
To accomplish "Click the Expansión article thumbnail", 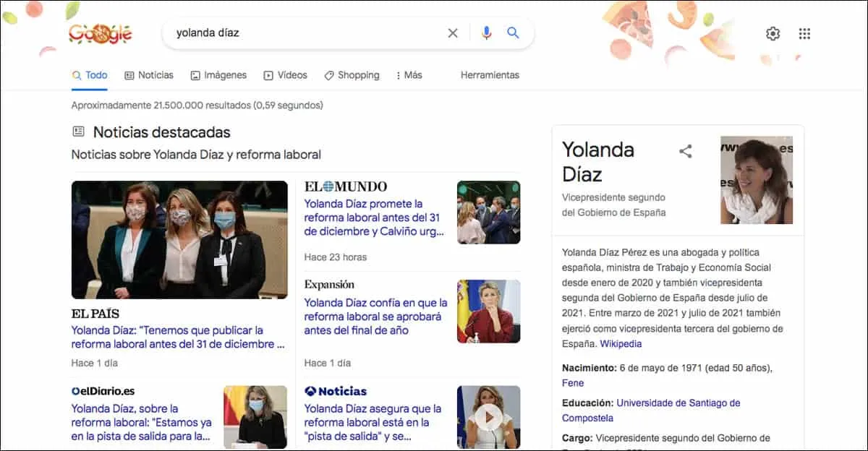I will tap(489, 312).
